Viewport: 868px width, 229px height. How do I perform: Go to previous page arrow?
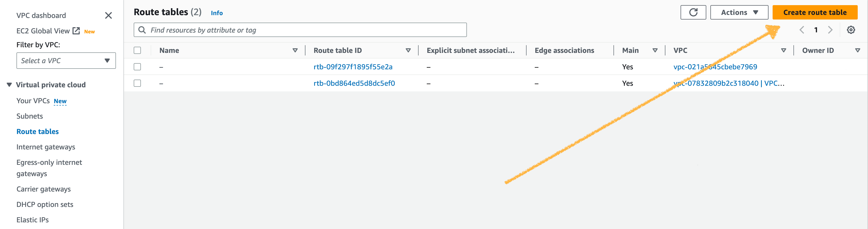(802, 30)
